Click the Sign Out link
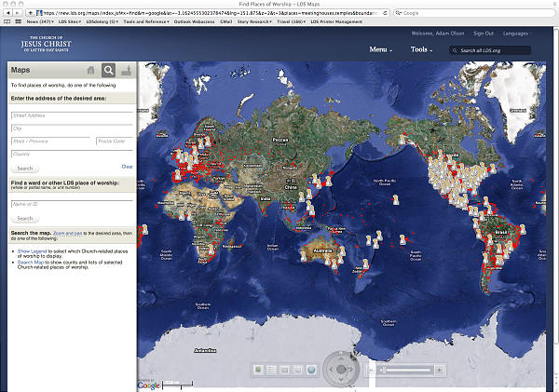 pos(484,33)
